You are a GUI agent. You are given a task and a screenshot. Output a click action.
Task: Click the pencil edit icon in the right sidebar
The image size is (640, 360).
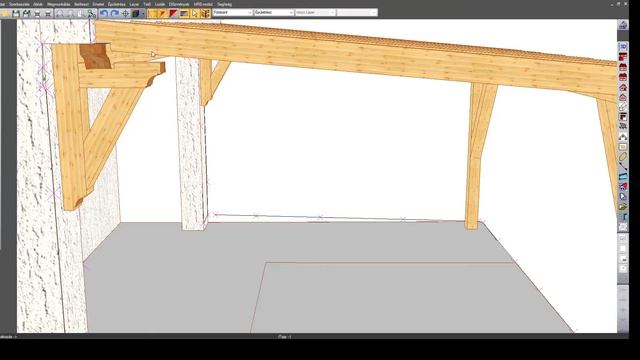tap(623, 107)
